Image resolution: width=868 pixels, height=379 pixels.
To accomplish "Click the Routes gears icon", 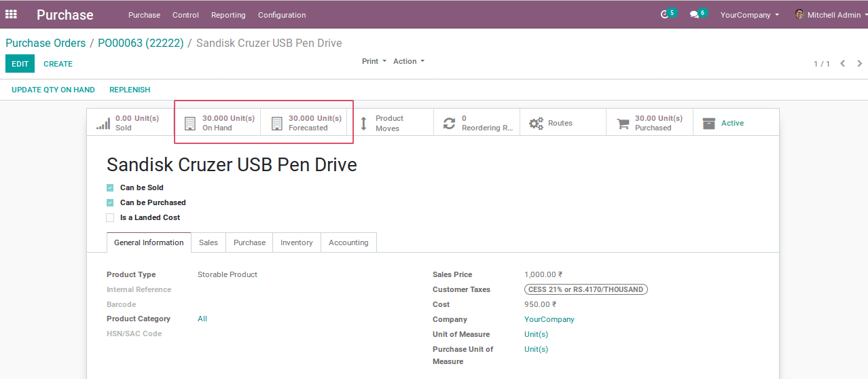I will pyautogui.click(x=536, y=124).
